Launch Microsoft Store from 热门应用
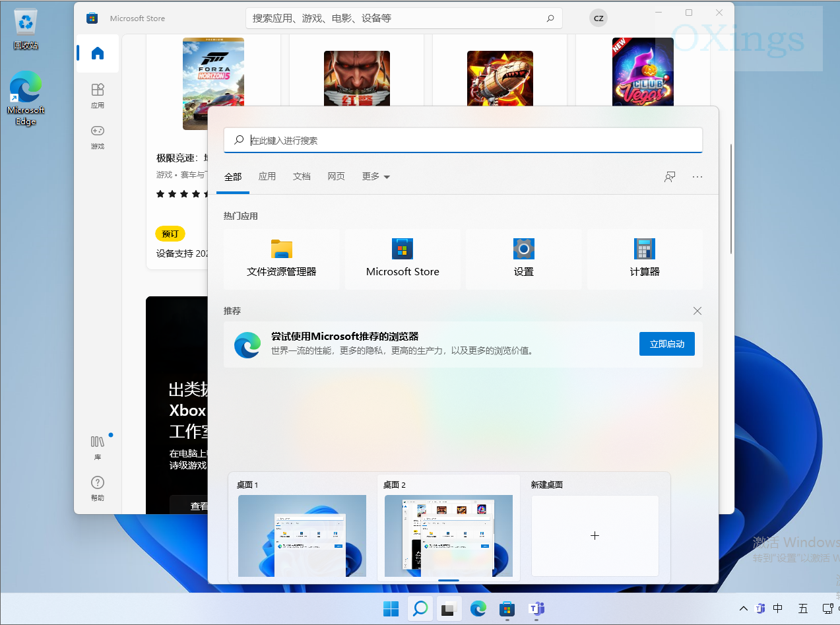The height and width of the screenshot is (625, 840). (x=403, y=259)
